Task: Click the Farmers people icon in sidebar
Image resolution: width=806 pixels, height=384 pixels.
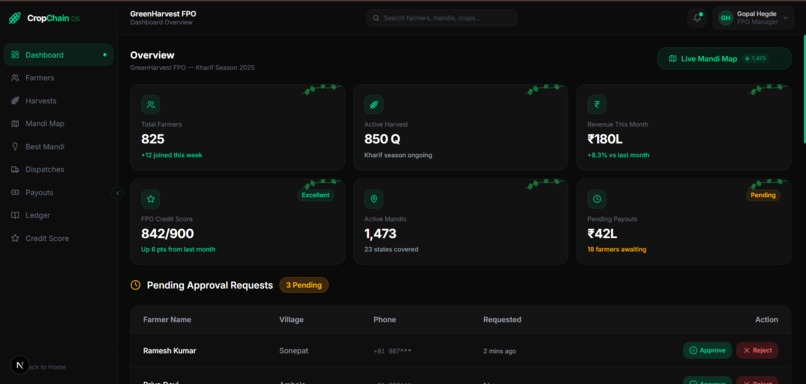Action: 15,78
